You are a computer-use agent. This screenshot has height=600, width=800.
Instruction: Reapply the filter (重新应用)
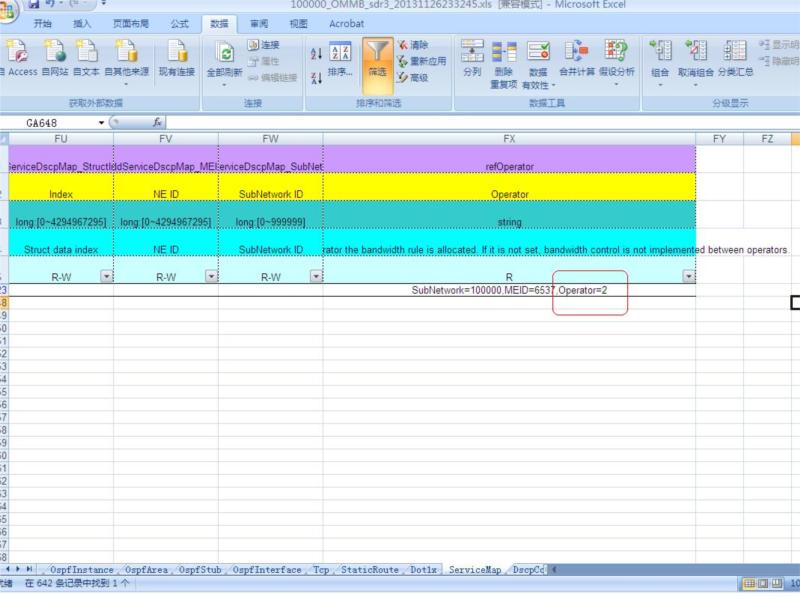(x=422, y=61)
